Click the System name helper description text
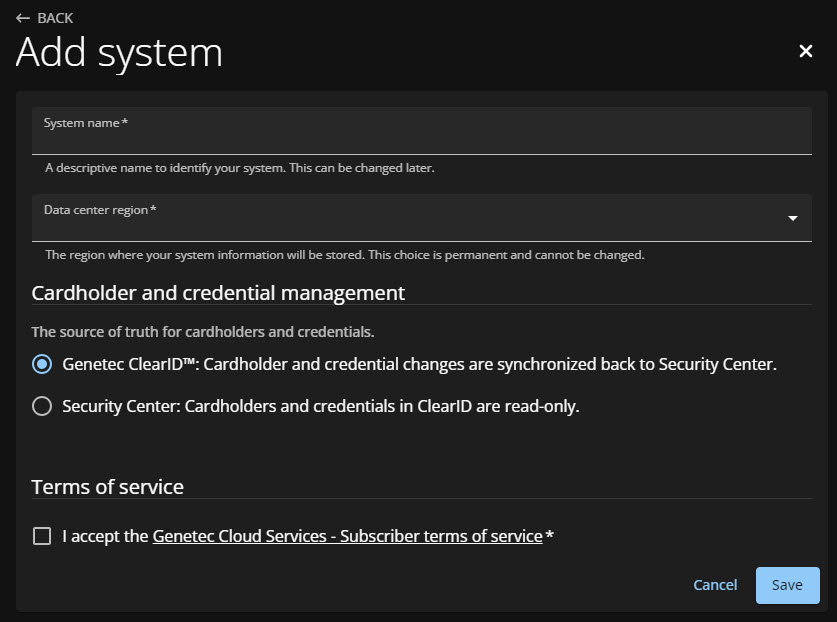837x622 pixels. tap(240, 168)
